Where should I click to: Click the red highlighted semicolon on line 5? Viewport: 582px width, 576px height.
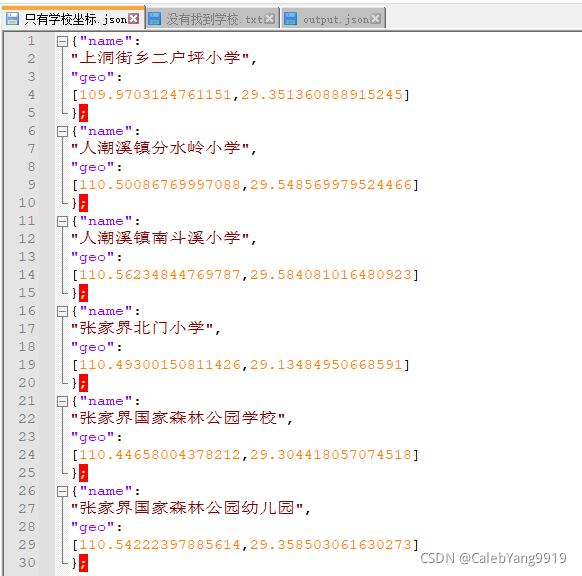[x=84, y=113]
